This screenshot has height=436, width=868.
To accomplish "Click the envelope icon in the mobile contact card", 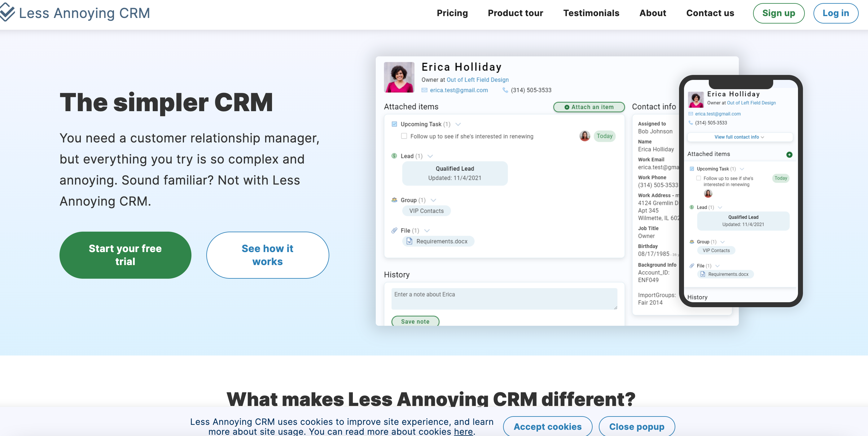I will (x=691, y=114).
